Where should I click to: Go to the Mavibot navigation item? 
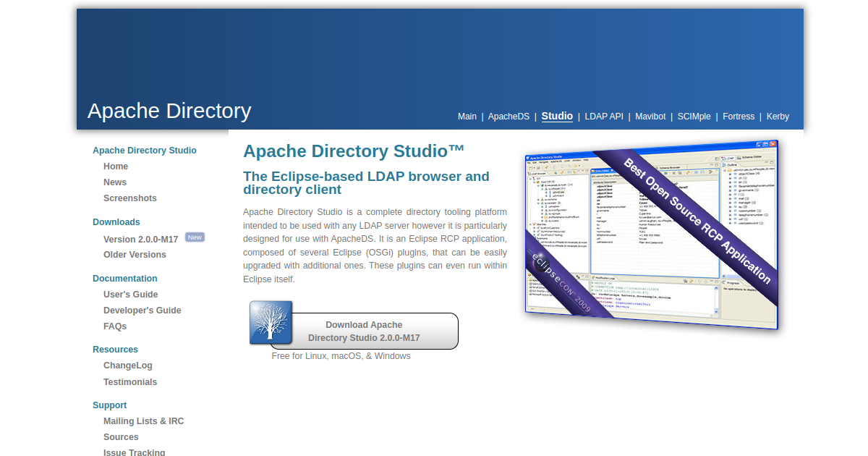pyautogui.click(x=650, y=117)
